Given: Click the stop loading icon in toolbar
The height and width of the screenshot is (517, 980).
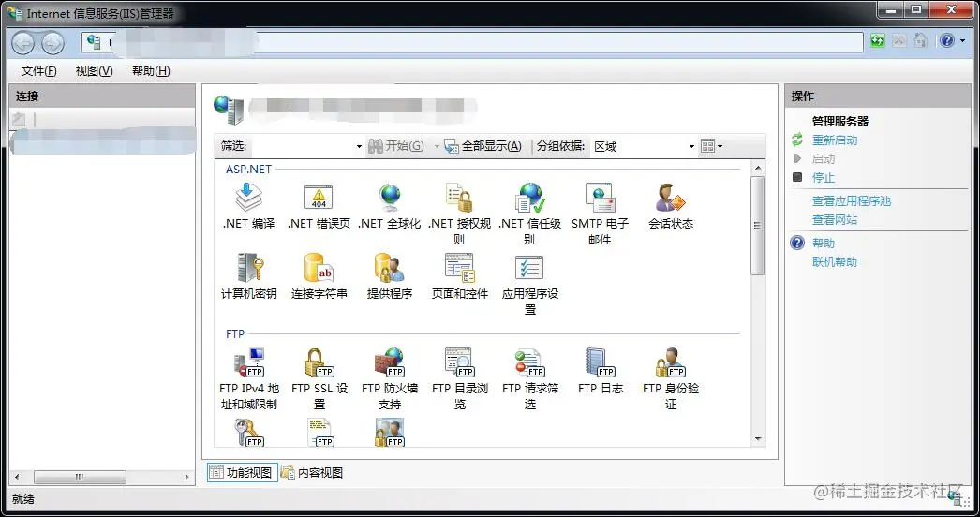Looking at the screenshot, I should [x=898, y=40].
